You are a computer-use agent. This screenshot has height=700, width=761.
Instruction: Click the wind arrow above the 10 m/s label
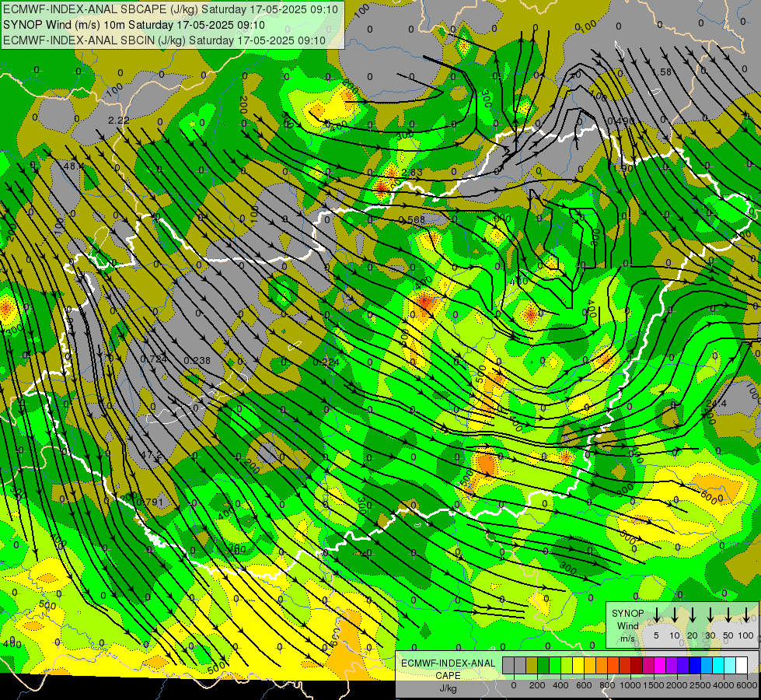coord(675,615)
